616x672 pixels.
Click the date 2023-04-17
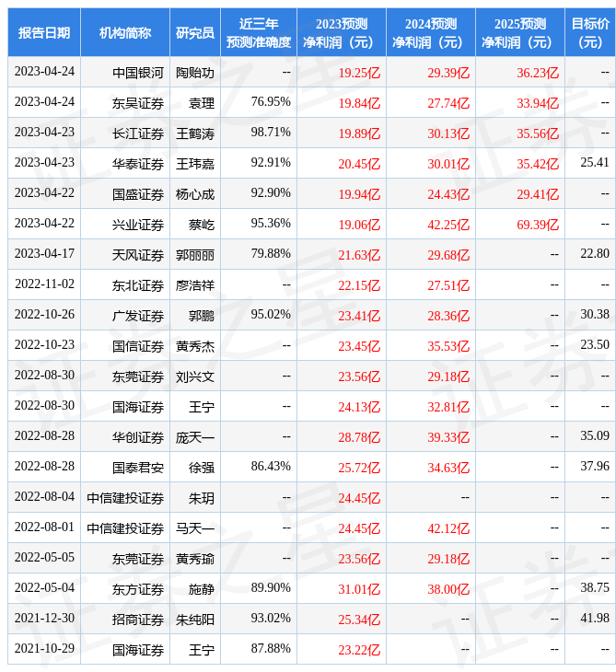44,254
